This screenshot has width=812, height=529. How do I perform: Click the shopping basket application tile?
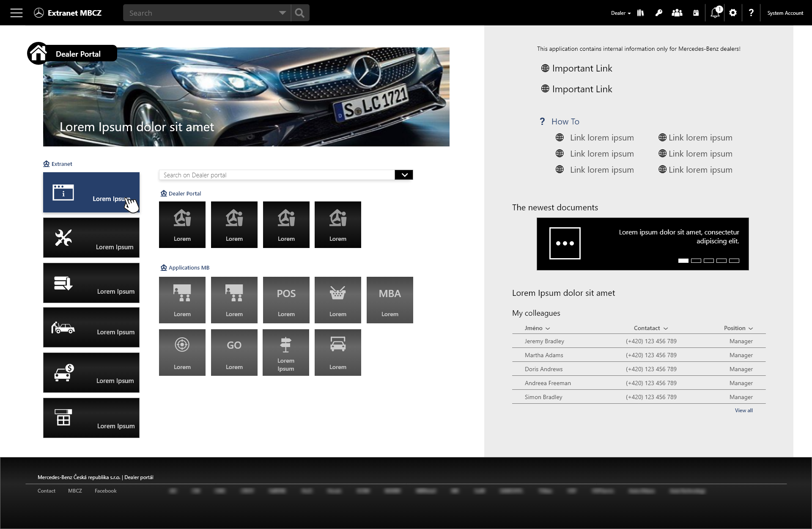point(337,300)
